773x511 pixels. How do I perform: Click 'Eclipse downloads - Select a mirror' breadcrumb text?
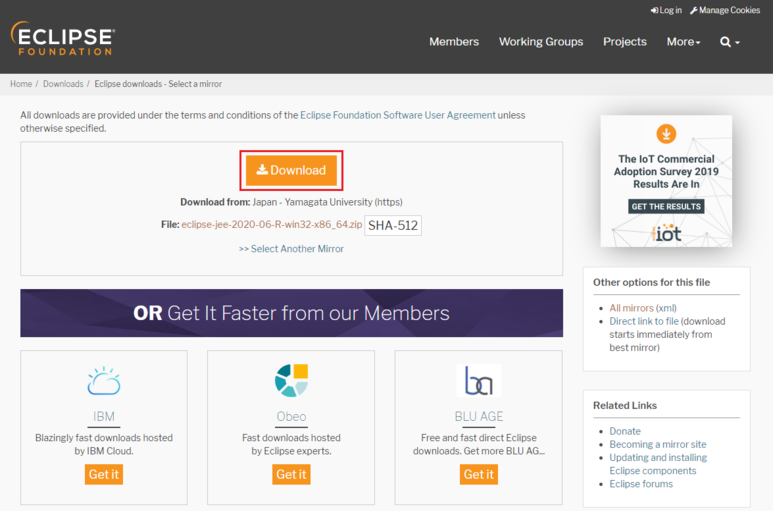[x=158, y=84]
